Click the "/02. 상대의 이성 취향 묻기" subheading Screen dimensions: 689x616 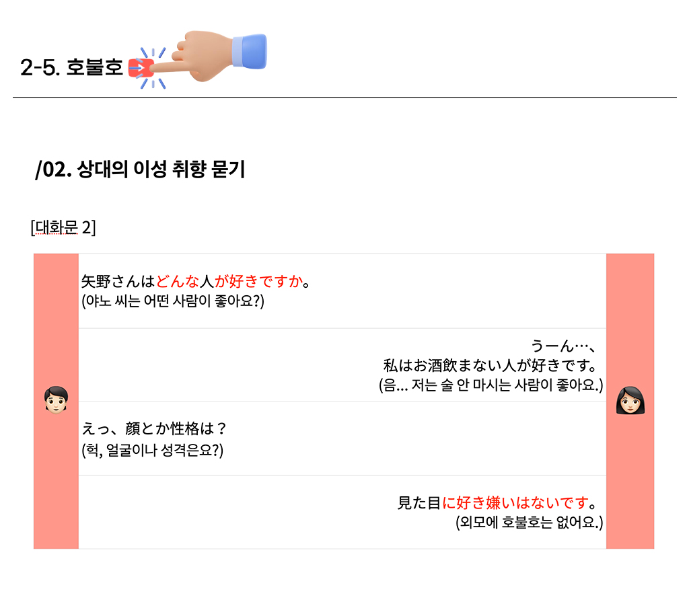click(x=140, y=169)
